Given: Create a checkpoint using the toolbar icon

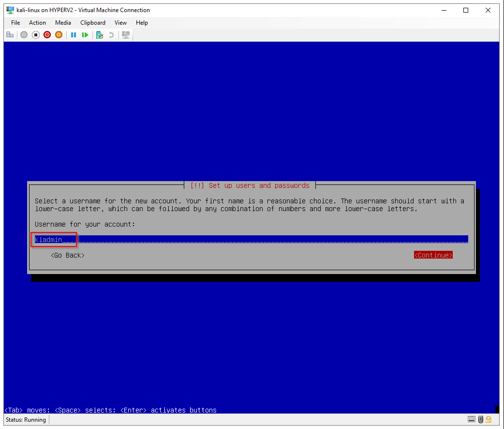Looking at the screenshot, I should 100,35.
